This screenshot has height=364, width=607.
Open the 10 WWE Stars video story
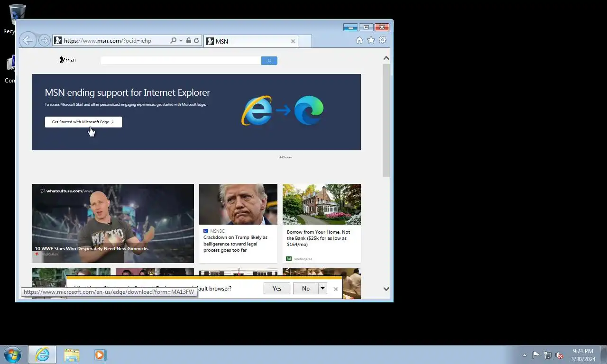tap(113, 223)
